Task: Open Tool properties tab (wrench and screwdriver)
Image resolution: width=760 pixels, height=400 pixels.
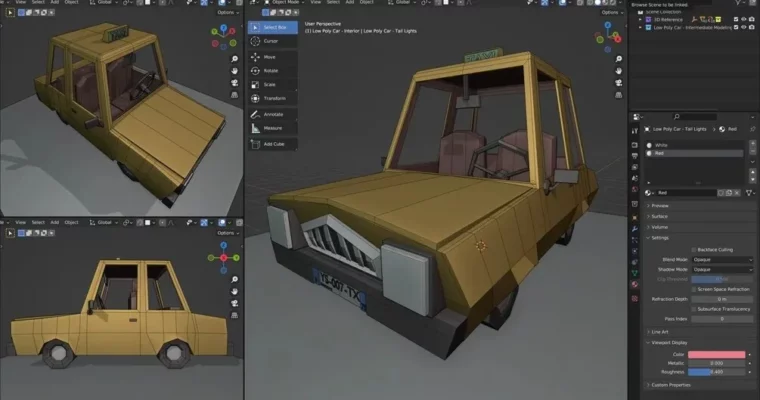Action: 635,131
